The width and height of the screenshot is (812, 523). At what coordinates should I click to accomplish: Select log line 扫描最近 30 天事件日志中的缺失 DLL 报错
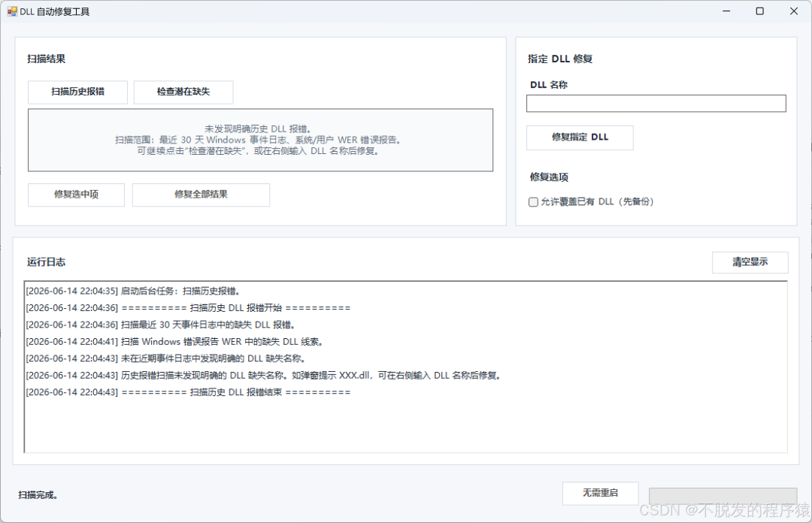tap(161, 325)
